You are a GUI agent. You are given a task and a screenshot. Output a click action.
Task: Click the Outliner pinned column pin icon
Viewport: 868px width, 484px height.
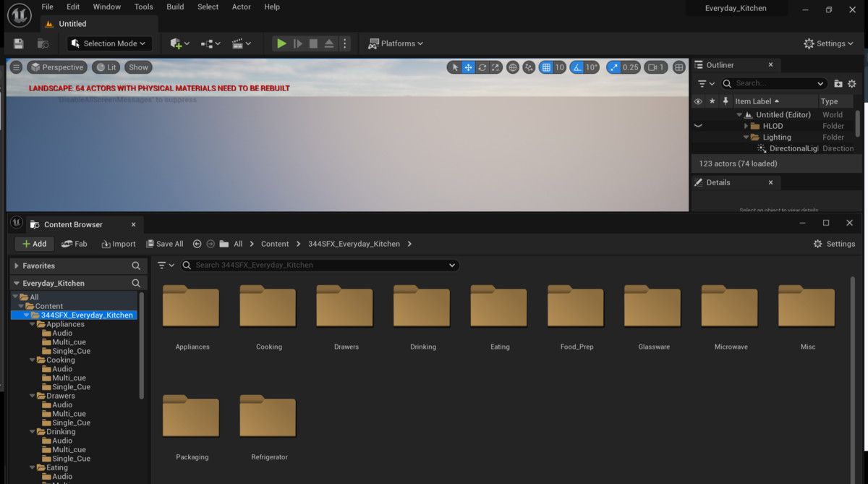coord(726,101)
